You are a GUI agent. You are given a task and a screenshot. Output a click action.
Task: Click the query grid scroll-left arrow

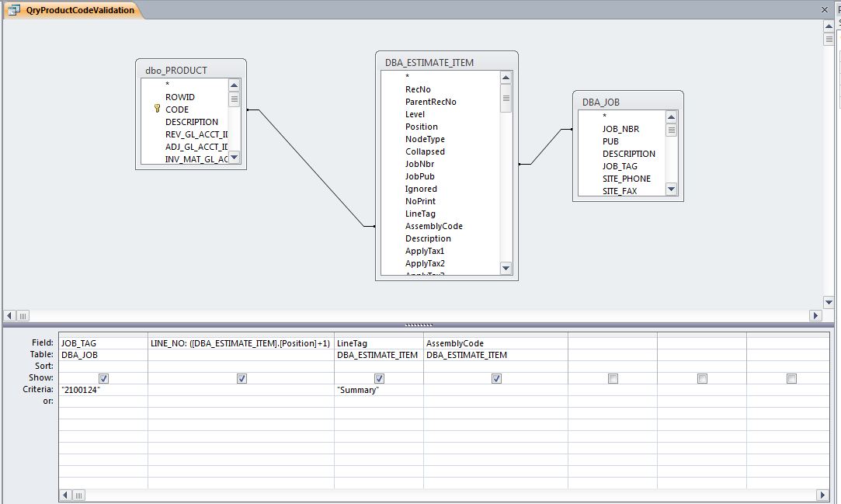[65, 495]
